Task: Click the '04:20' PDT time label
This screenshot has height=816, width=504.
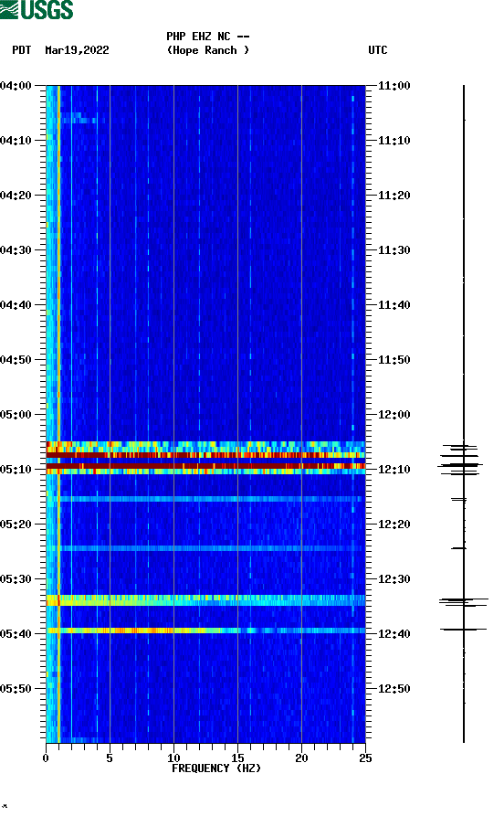Action: click(16, 196)
